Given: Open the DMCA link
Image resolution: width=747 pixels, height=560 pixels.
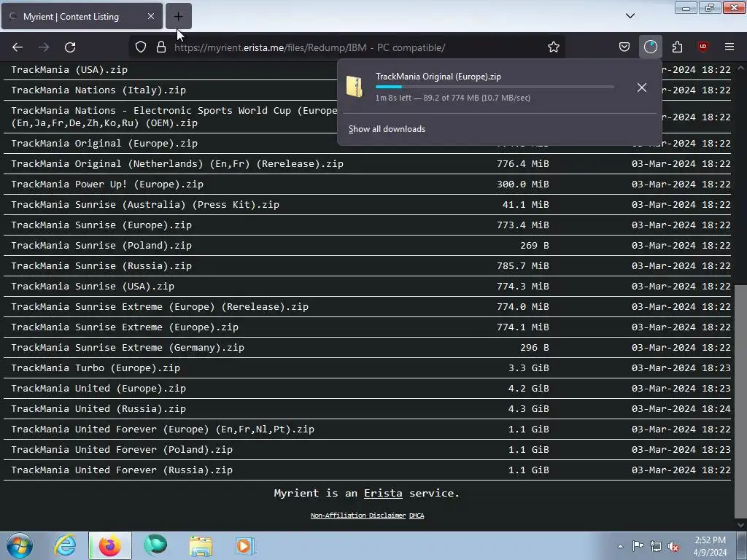Looking at the screenshot, I should point(417,516).
